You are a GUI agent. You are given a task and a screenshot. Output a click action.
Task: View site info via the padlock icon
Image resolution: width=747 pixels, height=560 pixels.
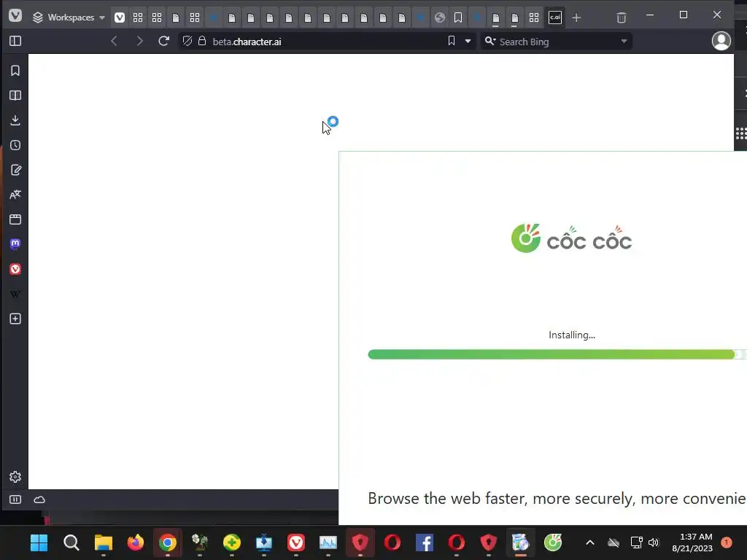click(202, 41)
